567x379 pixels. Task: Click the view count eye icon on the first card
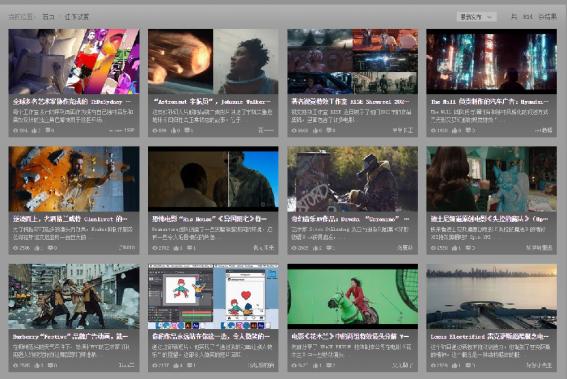tap(16, 130)
